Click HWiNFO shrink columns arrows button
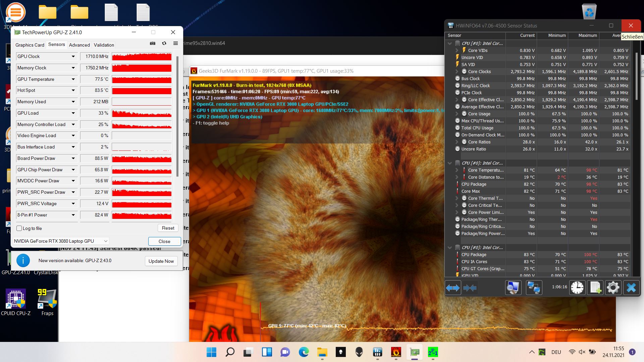This screenshot has width=644, height=362. point(470,288)
